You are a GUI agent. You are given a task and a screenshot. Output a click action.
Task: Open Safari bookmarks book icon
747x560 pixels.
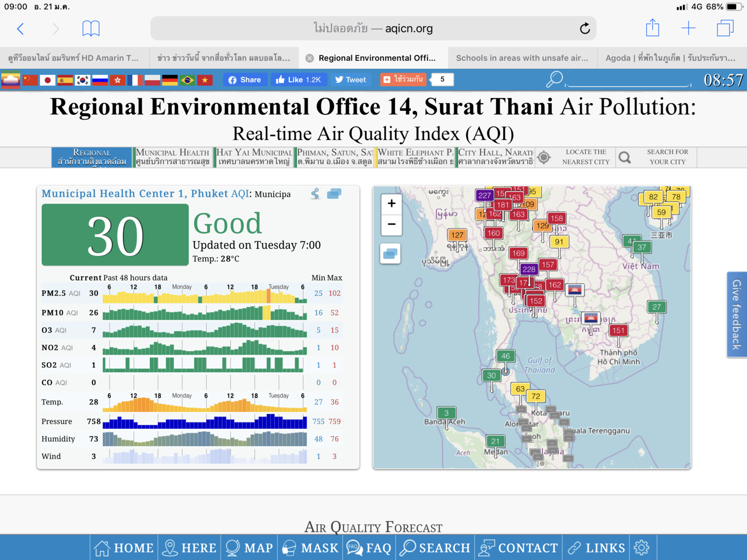[x=91, y=29]
